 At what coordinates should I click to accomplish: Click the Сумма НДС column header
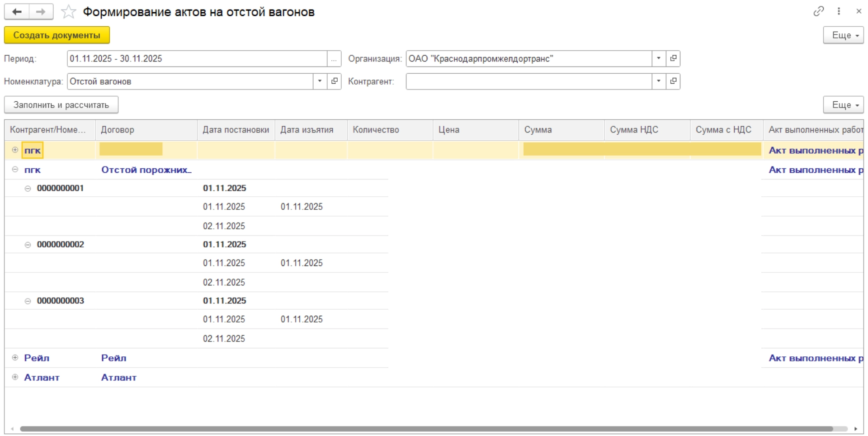pyautogui.click(x=647, y=130)
